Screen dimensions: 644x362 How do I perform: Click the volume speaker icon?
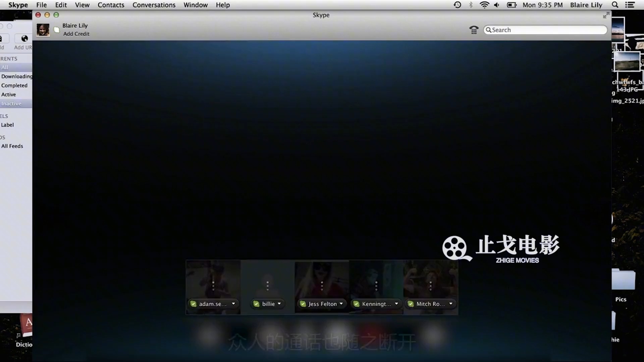pyautogui.click(x=497, y=5)
